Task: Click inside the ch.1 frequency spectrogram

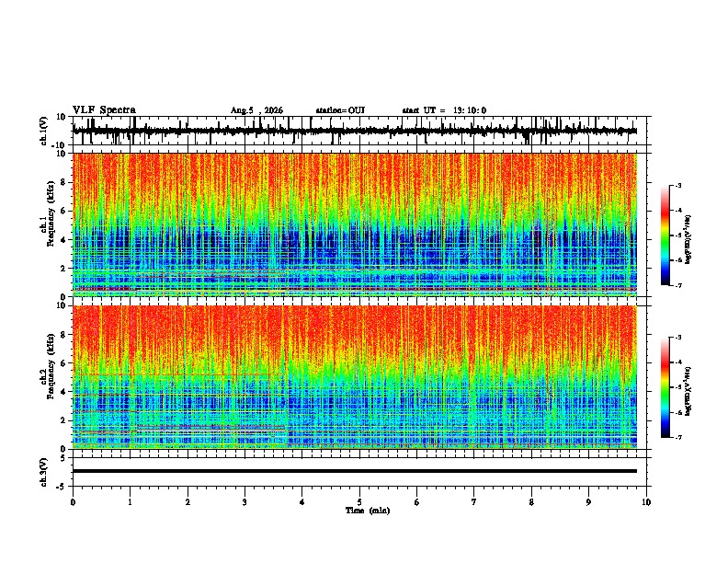Action: pyautogui.click(x=354, y=224)
